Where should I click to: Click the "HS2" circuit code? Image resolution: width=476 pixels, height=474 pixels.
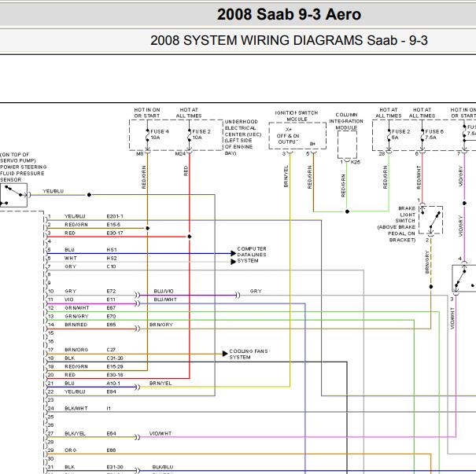[112, 258]
